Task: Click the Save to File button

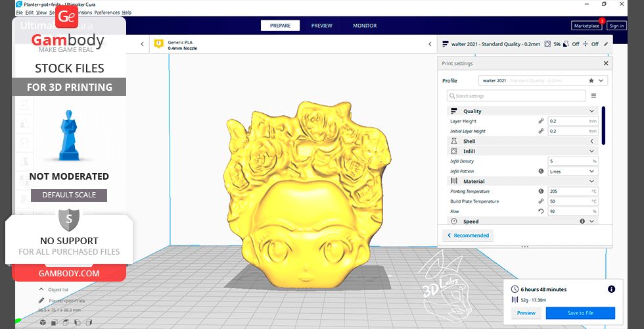Action: 580,313
